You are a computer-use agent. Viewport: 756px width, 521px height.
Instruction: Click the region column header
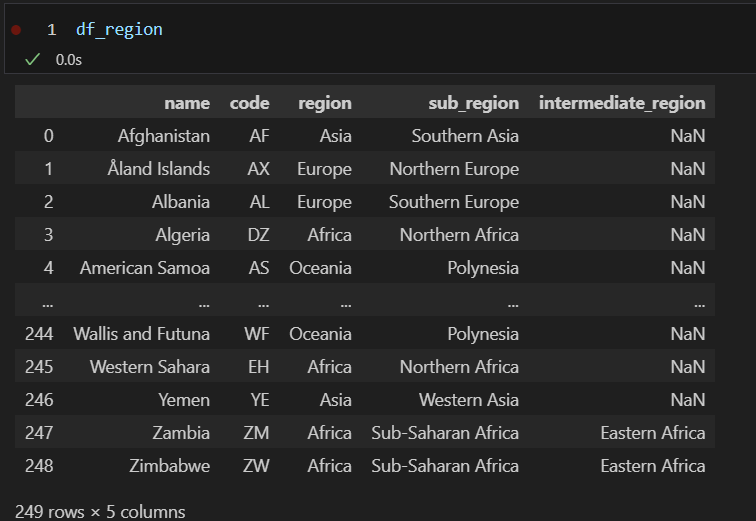click(325, 103)
